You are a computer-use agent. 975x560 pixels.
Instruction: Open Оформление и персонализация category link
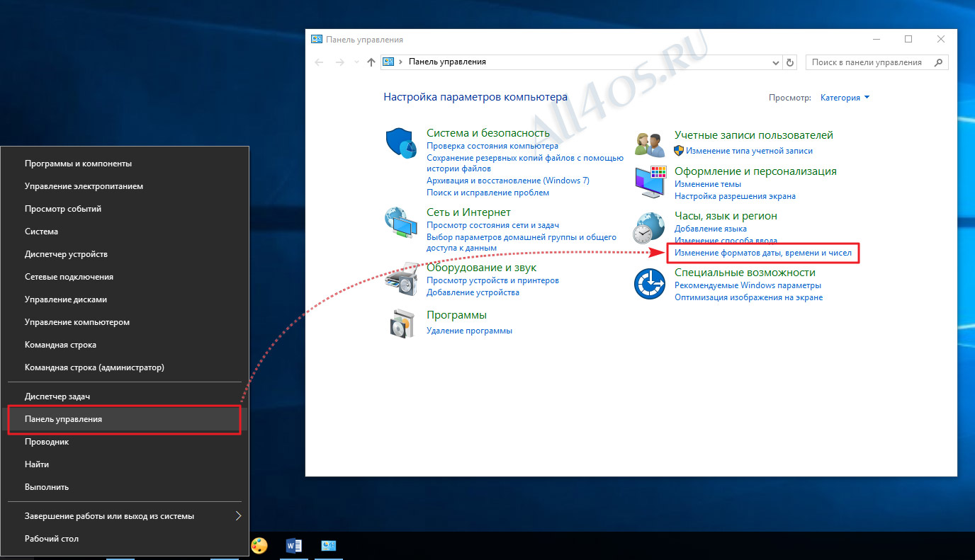point(755,171)
